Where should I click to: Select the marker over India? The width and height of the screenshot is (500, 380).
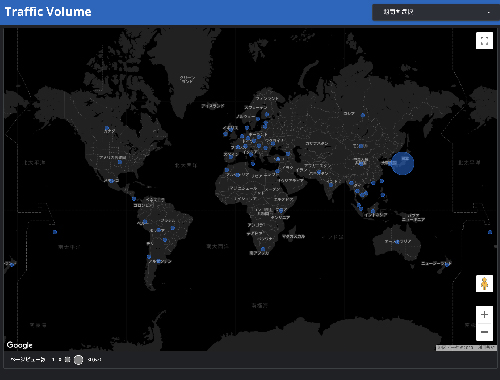(x=331, y=185)
